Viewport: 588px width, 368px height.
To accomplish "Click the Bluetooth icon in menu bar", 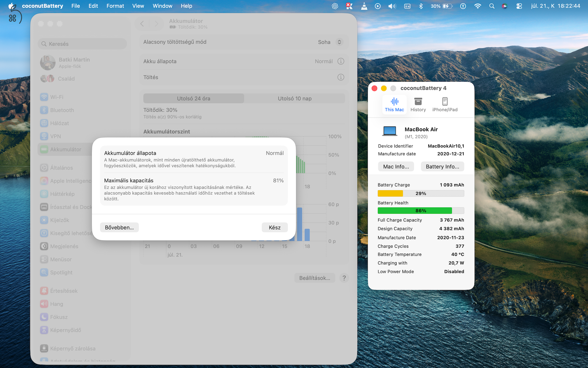I will (x=421, y=6).
